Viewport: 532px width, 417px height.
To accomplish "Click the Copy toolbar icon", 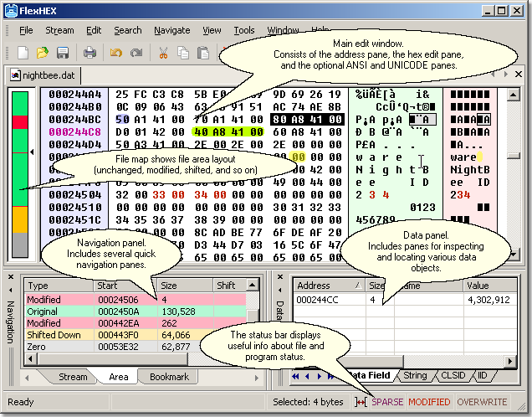I will [183, 53].
